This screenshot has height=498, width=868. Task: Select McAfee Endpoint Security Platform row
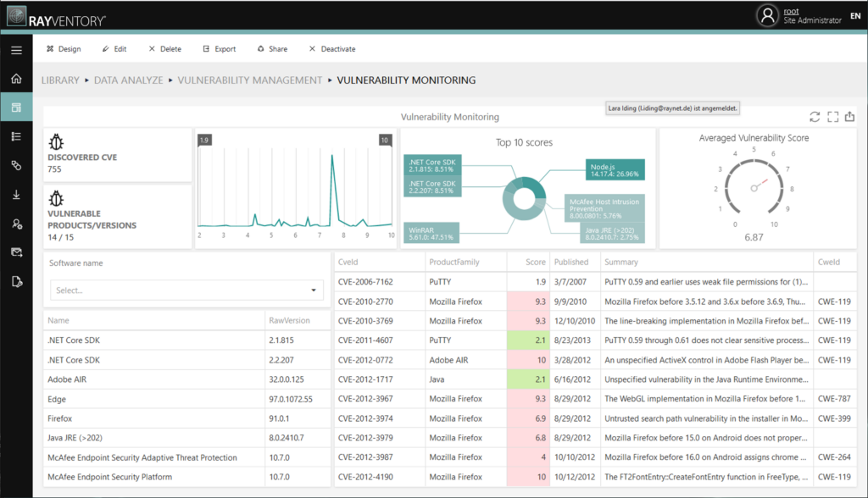(x=187, y=477)
